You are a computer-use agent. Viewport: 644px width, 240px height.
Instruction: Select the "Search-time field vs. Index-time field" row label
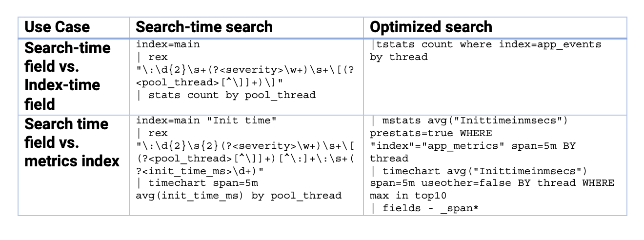pos(68,76)
